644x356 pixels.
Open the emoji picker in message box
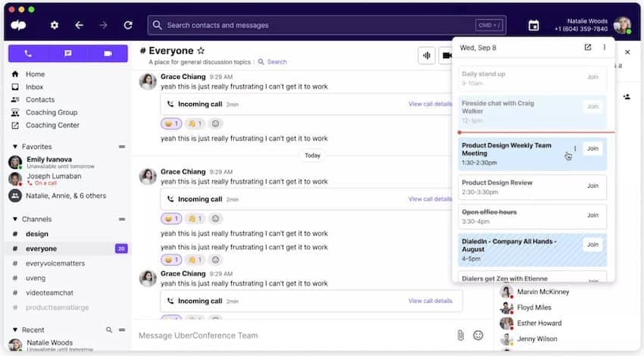(478, 335)
